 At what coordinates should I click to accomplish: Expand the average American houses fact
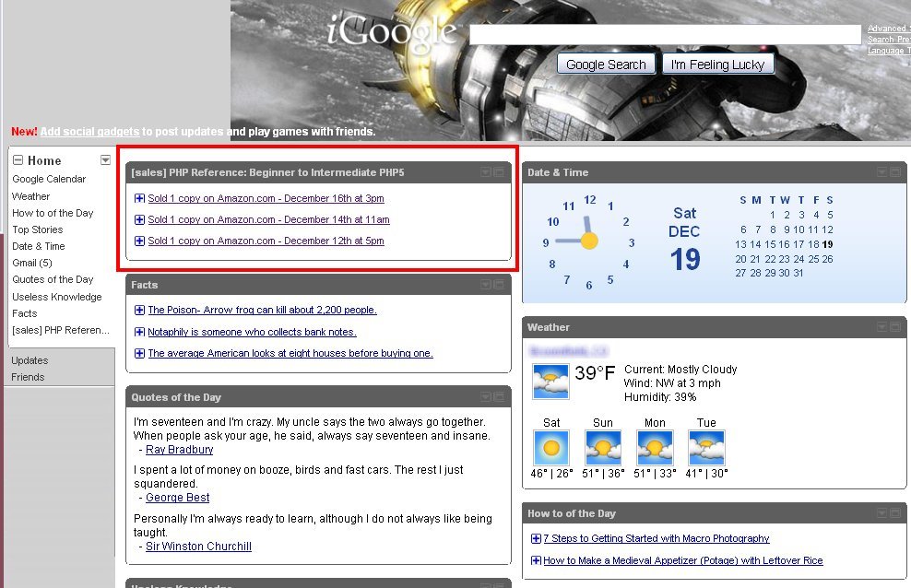[139, 353]
